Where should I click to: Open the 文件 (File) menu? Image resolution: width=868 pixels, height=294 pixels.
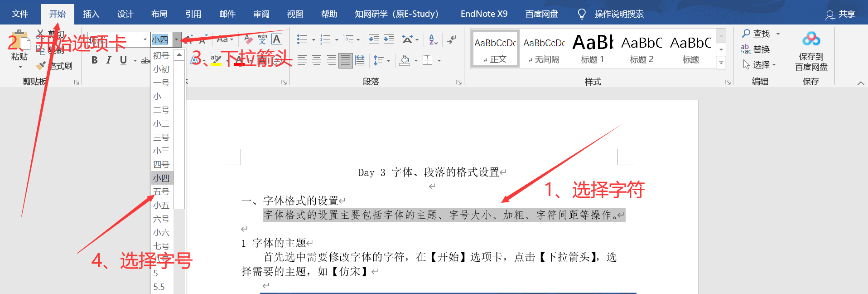[19, 14]
